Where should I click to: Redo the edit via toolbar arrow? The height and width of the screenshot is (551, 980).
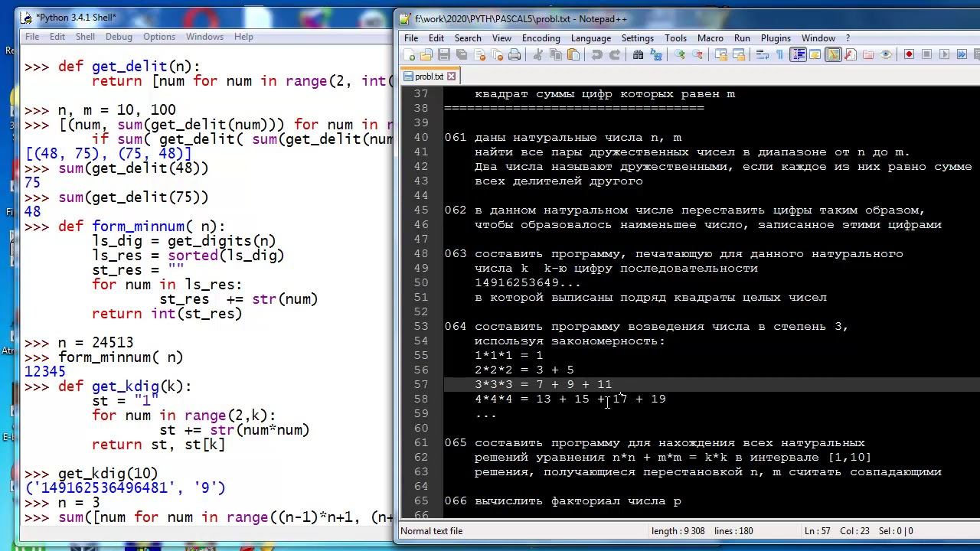point(614,54)
